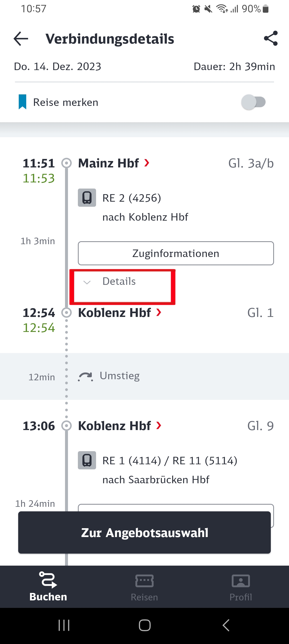Tap the Android recent apps button
Image resolution: width=289 pixels, height=644 pixels.
tap(64, 625)
